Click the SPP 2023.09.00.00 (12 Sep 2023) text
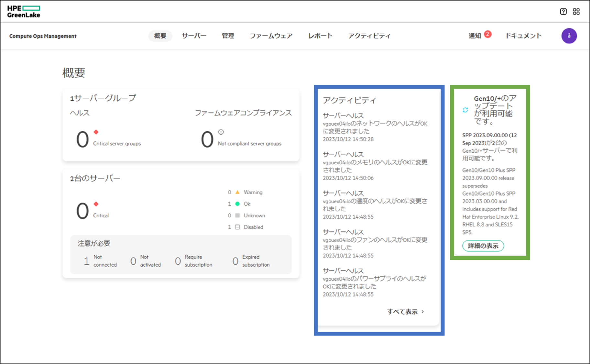This screenshot has height=364, width=590. click(489, 139)
